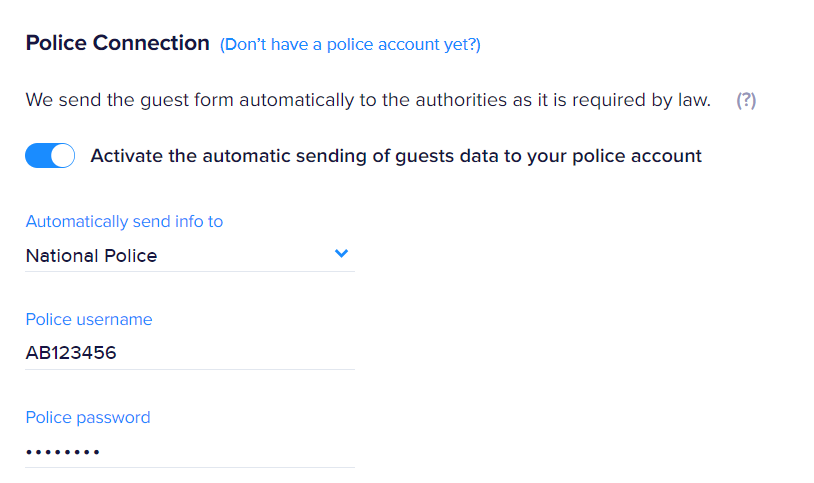The image size is (814, 483).
Task: Click the blue dropdown chevron arrow
Action: tap(341, 254)
